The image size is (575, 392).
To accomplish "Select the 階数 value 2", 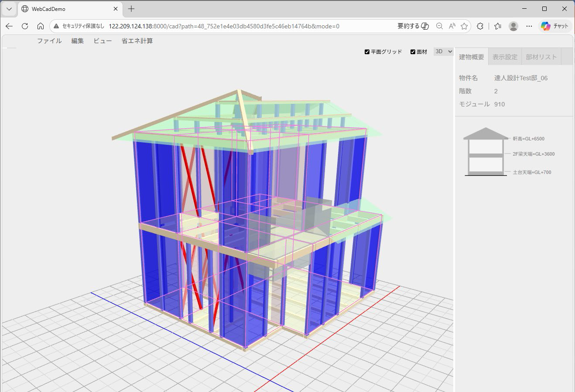I will 496,91.
